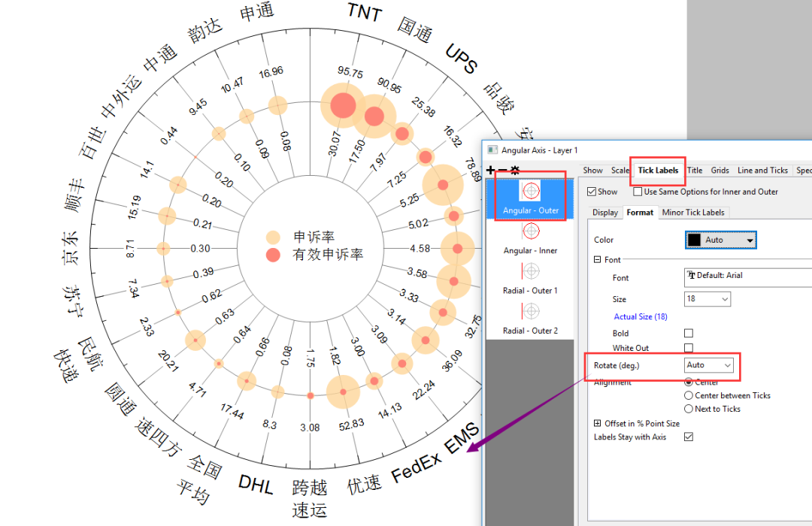The image size is (812, 526).
Task: Open the Format sub-tab
Action: (x=640, y=212)
